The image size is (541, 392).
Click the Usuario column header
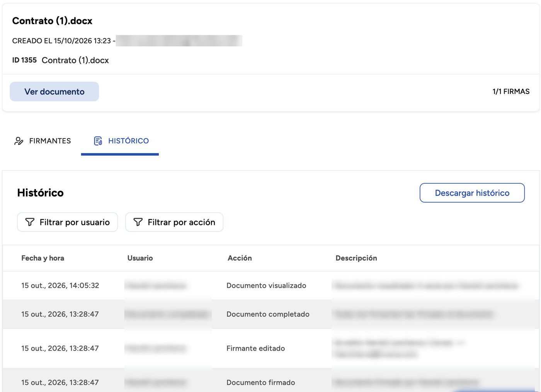click(140, 258)
